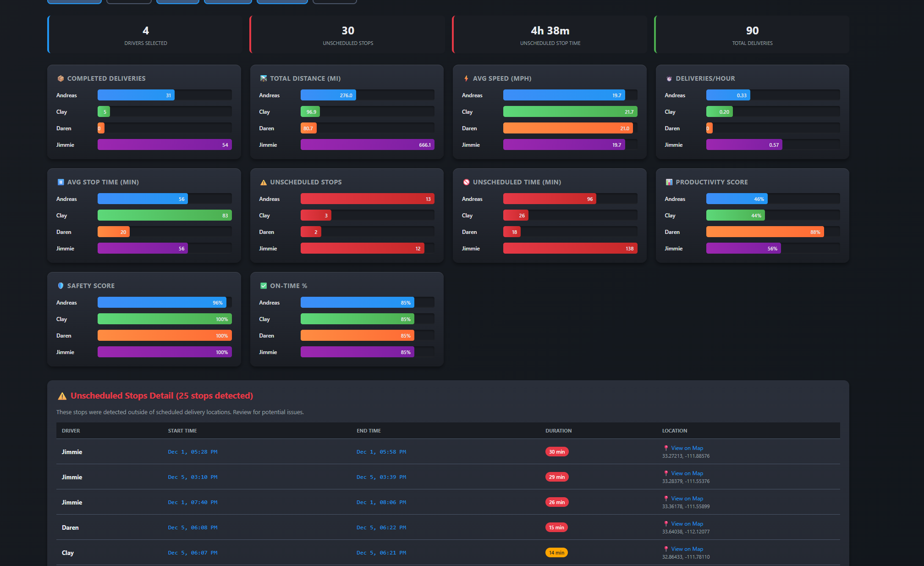The width and height of the screenshot is (924, 566).
Task: Click the map pin for Jimmie's 29 min stop
Action: tap(666, 473)
